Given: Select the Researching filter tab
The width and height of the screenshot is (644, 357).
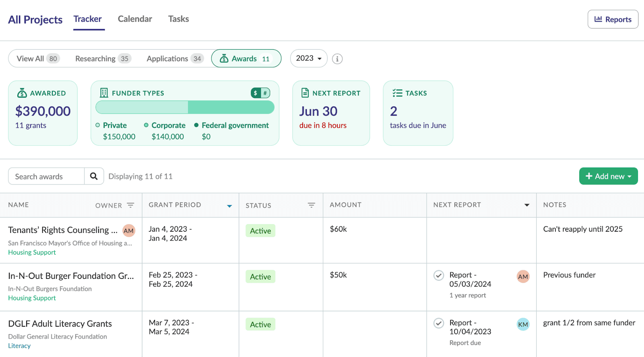Looking at the screenshot, I should (103, 59).
